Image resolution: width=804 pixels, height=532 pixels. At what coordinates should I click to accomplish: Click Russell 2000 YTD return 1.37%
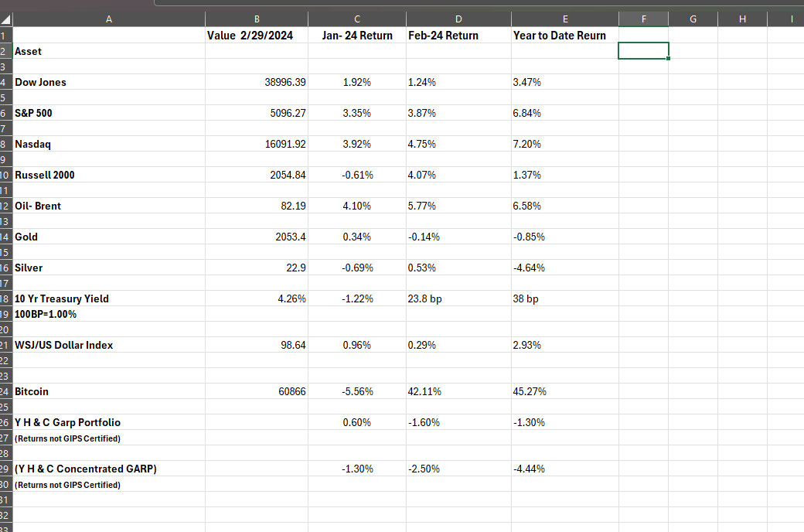pos(565,175)
